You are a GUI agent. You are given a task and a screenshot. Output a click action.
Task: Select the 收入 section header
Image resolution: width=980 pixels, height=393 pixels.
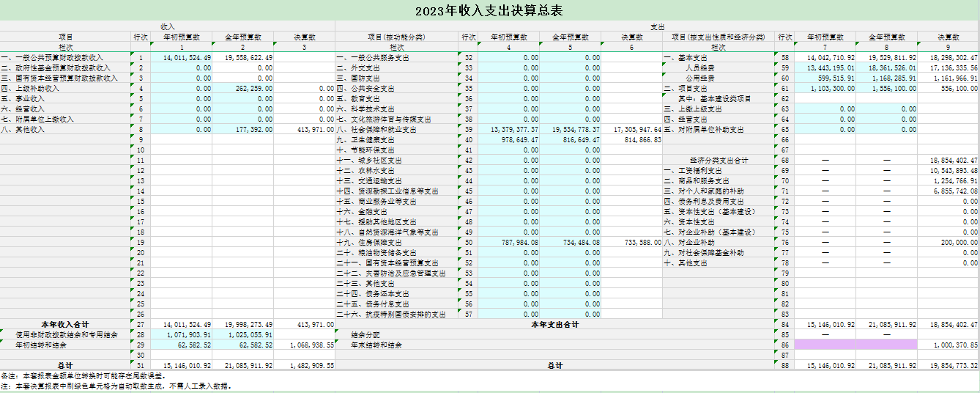pyautogui.click(x=167, y=26)
